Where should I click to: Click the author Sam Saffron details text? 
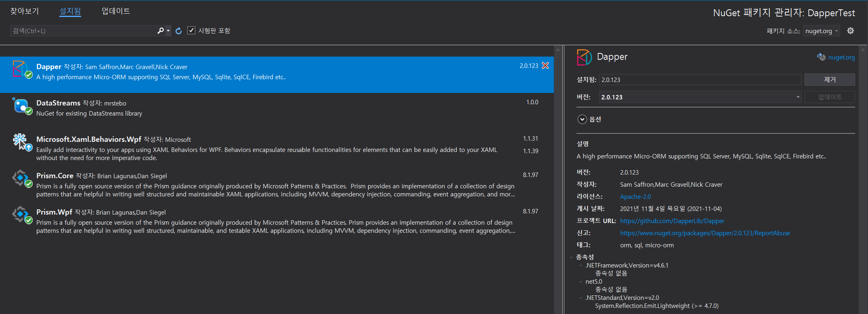671,185
